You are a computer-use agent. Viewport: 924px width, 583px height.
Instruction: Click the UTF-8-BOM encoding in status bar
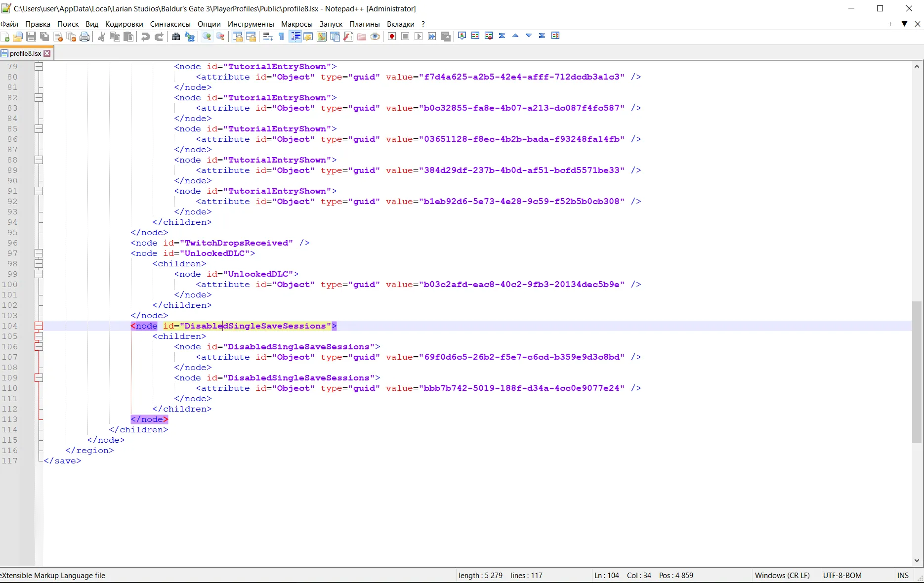click(842, 576)
